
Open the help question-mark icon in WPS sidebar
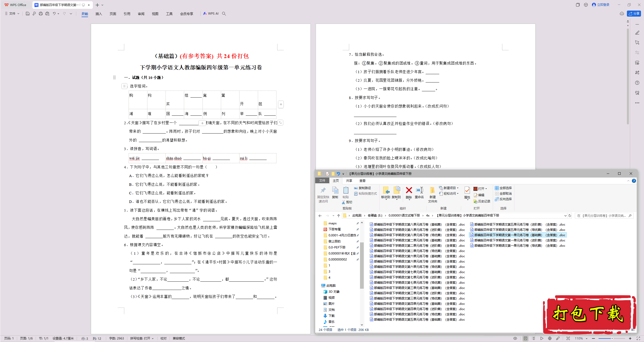point(637,83)
